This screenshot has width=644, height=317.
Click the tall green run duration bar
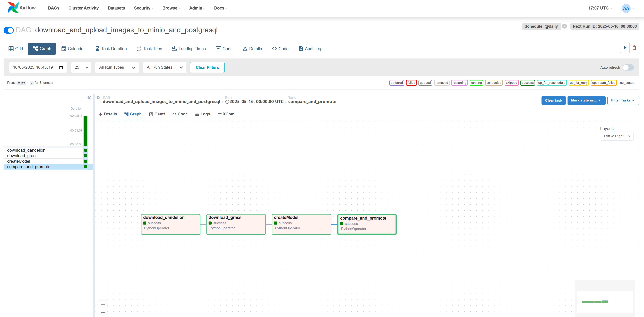[85, 131]
